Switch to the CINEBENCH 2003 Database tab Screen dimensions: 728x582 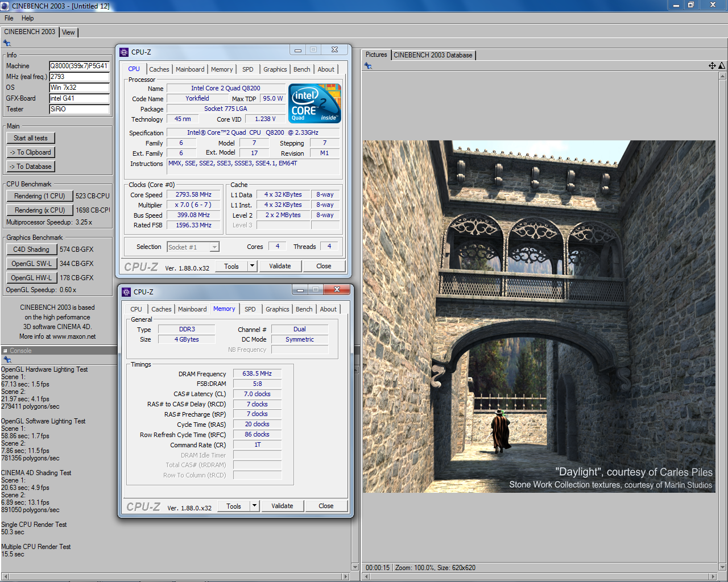(433, 55)
